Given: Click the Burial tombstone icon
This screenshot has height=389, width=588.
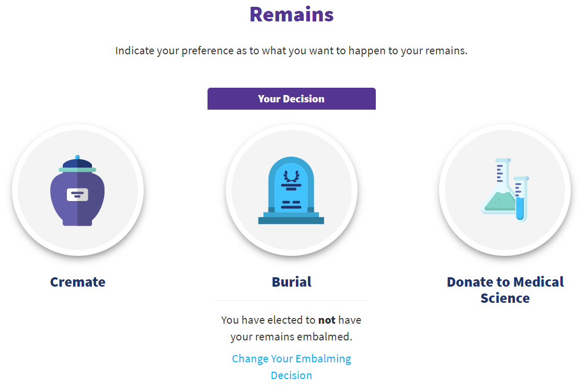Looking at the screenshot, I should point(291,191).
